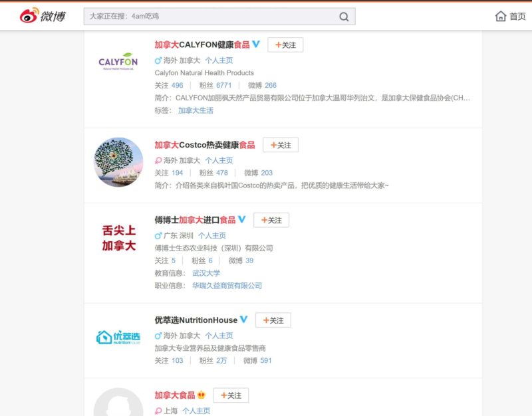Open the 加拿大生活 tag
Image resolution: width=532 pixels, height=416 pixels.
[x=196, y=110]
